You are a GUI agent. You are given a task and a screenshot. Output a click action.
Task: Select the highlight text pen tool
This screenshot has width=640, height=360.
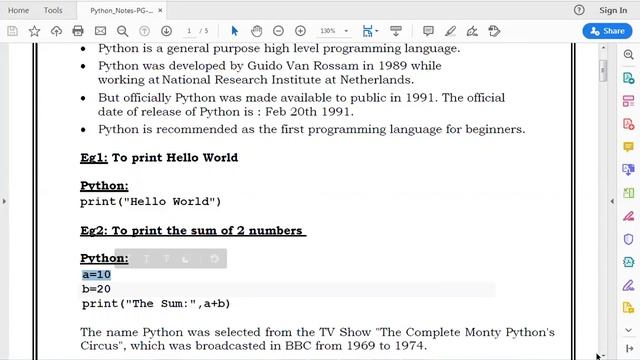[x=450, y=31]
